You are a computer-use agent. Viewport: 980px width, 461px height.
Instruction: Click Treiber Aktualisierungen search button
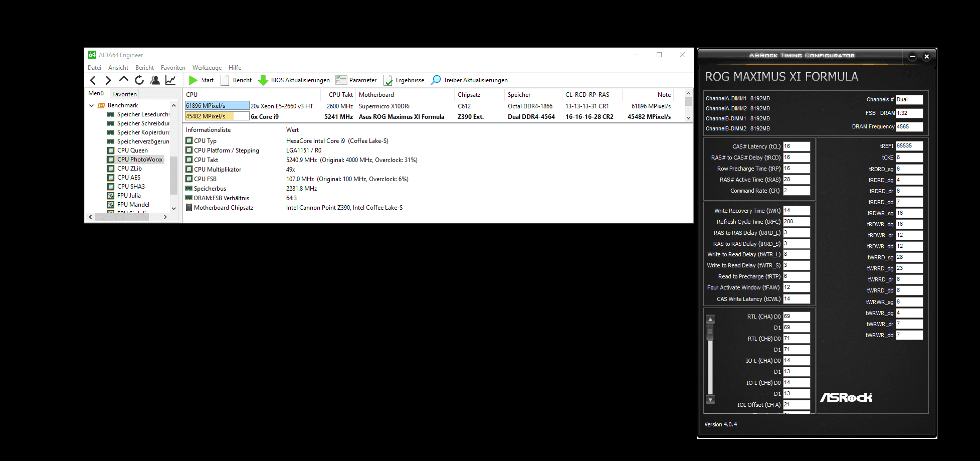point(469,80)
